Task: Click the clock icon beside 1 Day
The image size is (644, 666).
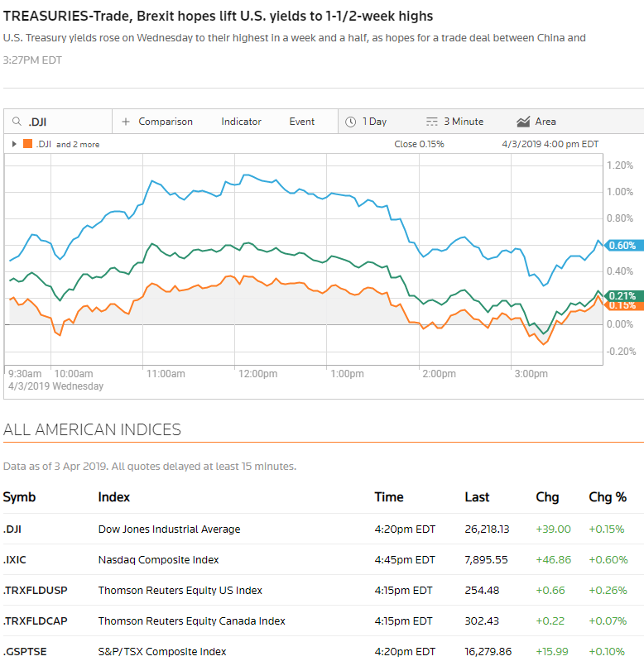Action: (x=350, y=122)
